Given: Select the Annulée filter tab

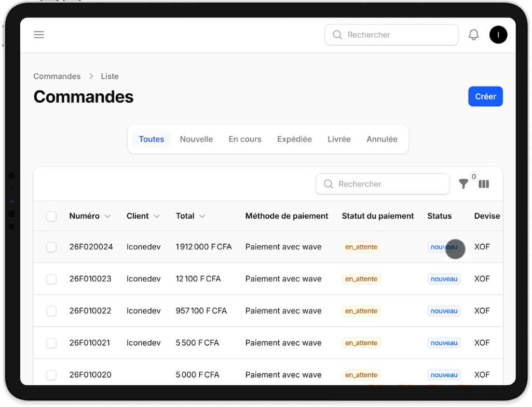Looking at the screenshot, I should pyautogui.click(x=381, y=139).
